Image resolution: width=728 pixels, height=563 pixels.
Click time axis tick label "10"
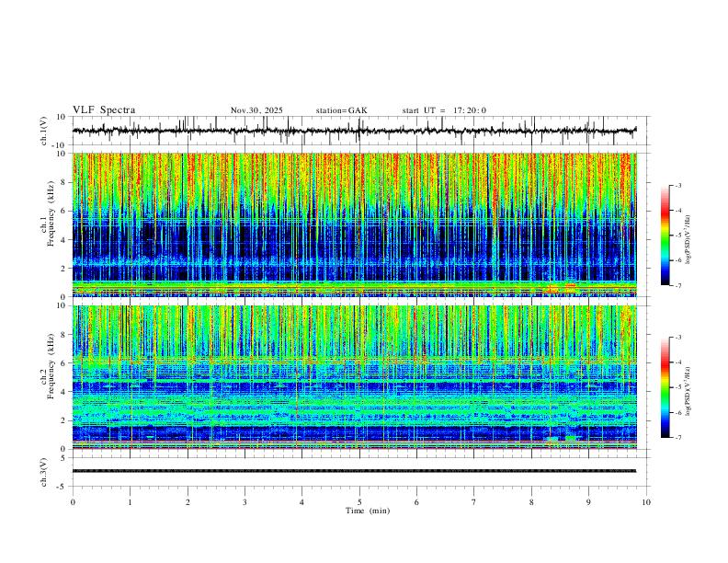(646, 502)
